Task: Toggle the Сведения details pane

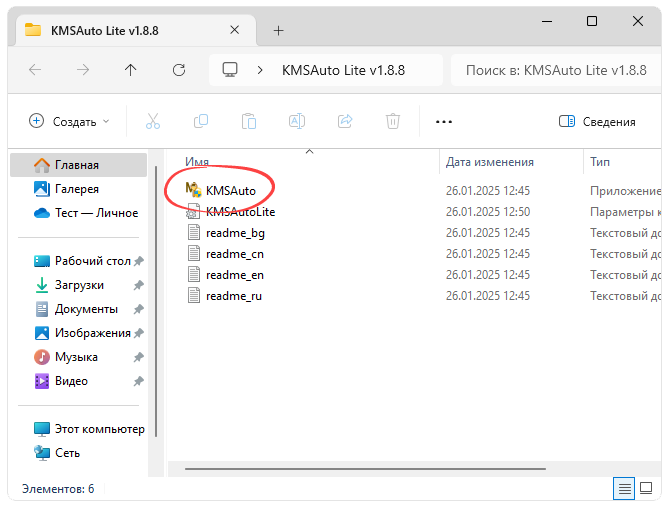Action: (x=597, y=121)
